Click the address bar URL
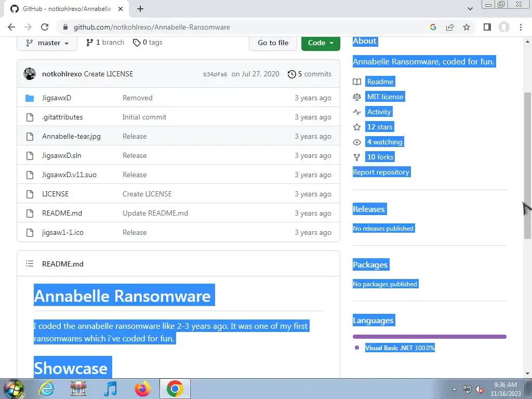Viewport: 532px width, 399px height. (x=152, y=27)
